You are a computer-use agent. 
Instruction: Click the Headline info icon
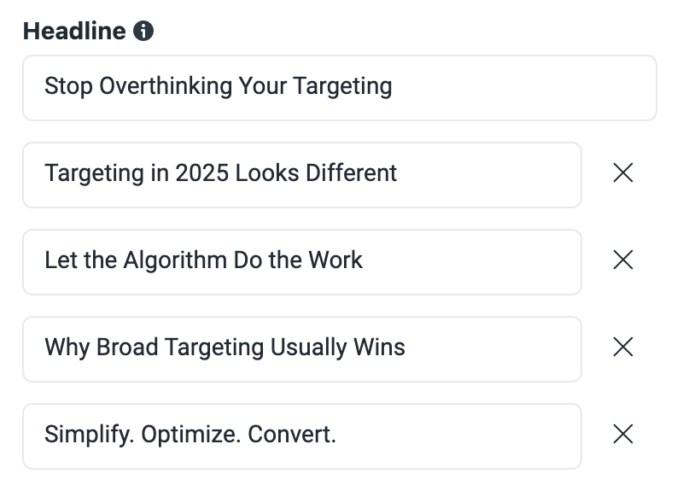pos(143,31)
